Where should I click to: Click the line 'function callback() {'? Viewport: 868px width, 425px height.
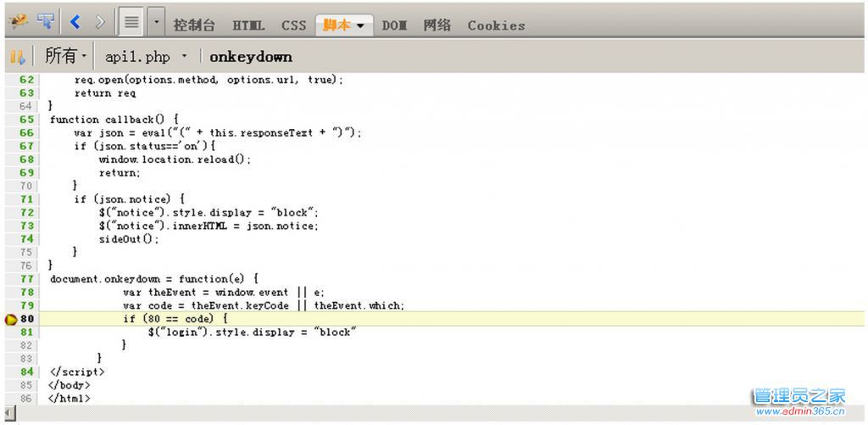pos(113,120)
